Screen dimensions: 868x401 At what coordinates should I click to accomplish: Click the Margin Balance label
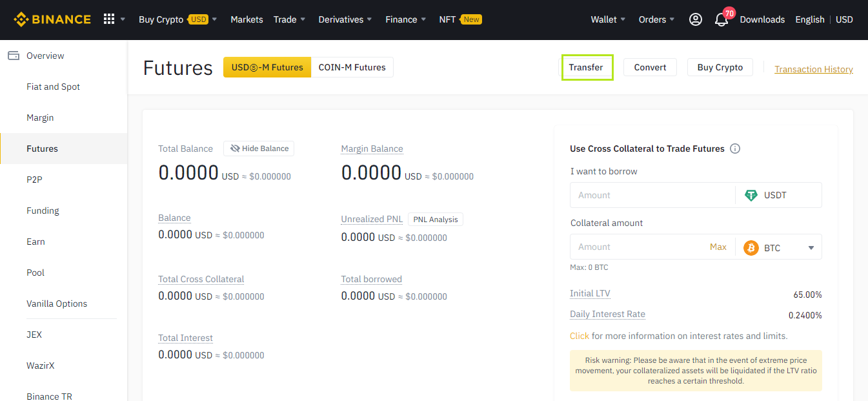[x=372, y=149]
